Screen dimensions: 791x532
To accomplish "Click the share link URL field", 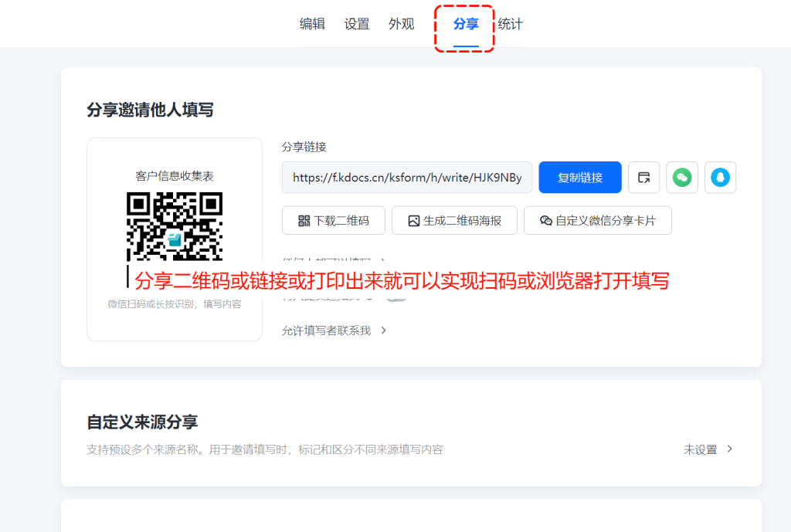I will pos(407,178).
